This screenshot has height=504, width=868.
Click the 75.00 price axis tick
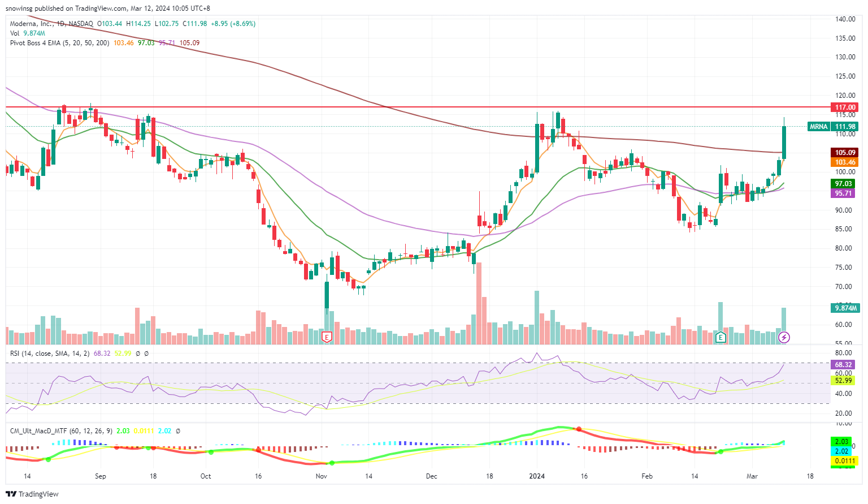pos(844,268)
